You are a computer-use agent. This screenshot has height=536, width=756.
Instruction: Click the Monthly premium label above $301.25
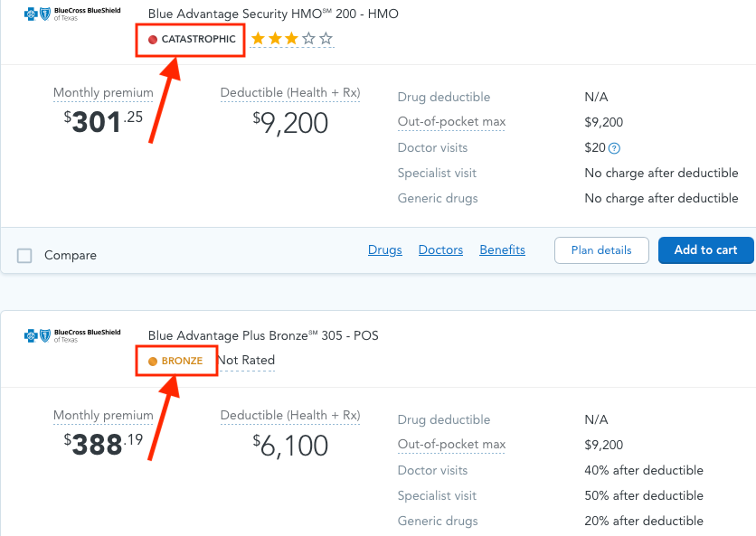(103, 92)
